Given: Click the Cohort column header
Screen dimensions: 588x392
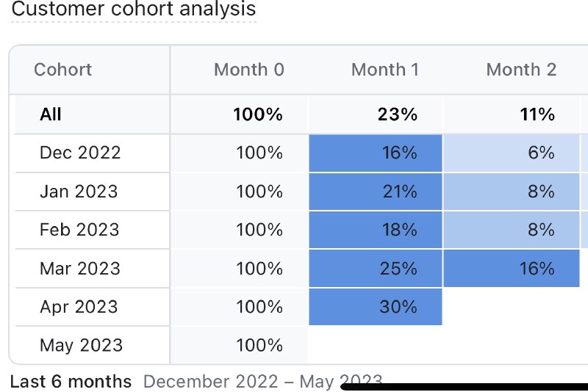Looking at the screenshot, I should 63,70.
